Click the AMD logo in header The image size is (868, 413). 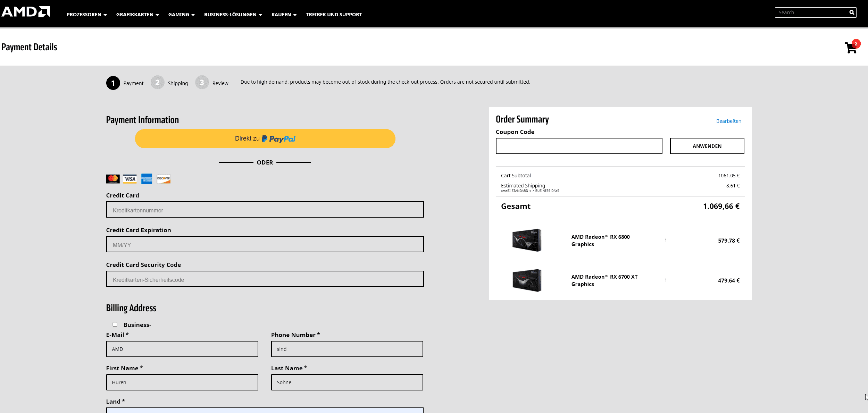(26, 11)
